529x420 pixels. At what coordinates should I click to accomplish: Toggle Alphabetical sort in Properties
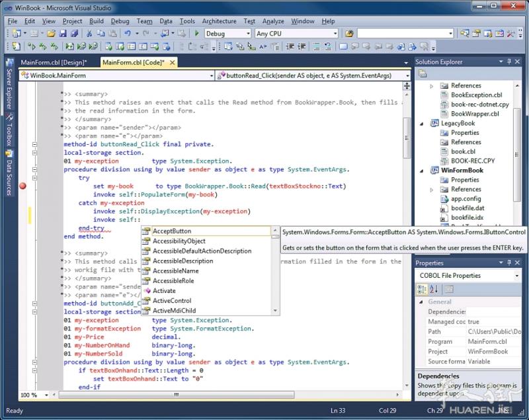pos(434,289)
